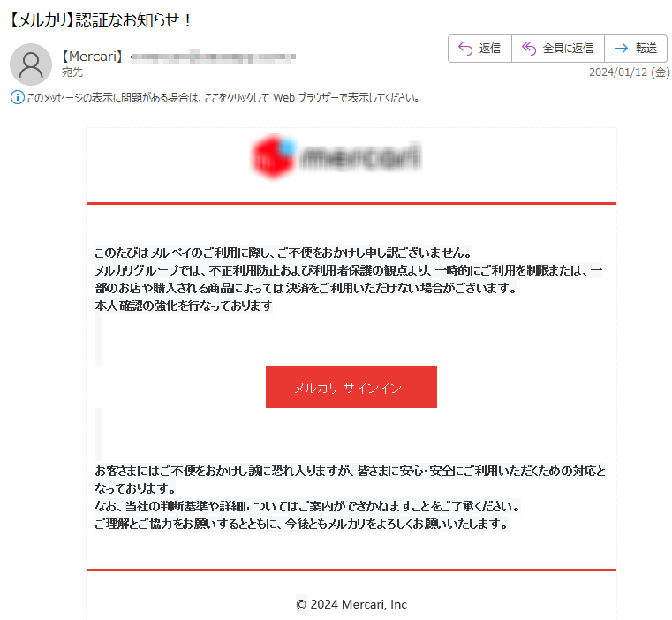This screenshot has width=672, height=620.
Task: Click the 宛先 recipient label
Action: coord(72,72)
